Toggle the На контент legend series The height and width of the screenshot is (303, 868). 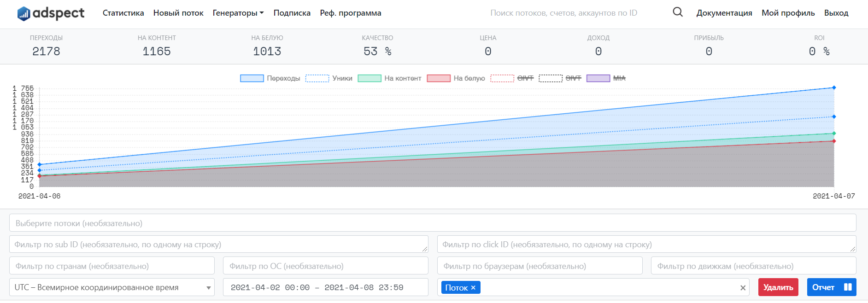point(390,78)
